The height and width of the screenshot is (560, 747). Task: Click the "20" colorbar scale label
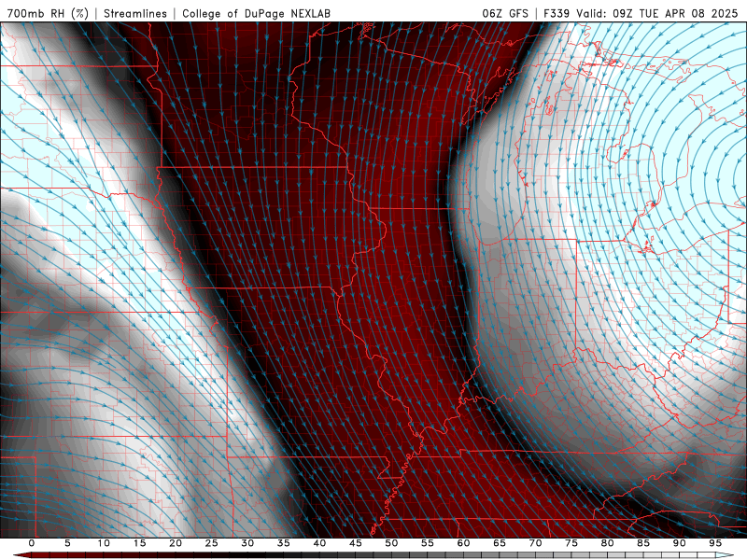[176, 543]
